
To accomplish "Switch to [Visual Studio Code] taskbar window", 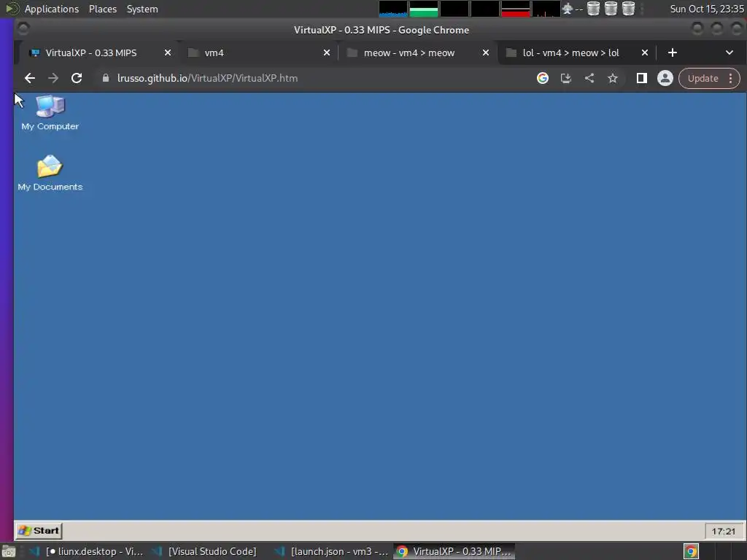I will (205, 551).
